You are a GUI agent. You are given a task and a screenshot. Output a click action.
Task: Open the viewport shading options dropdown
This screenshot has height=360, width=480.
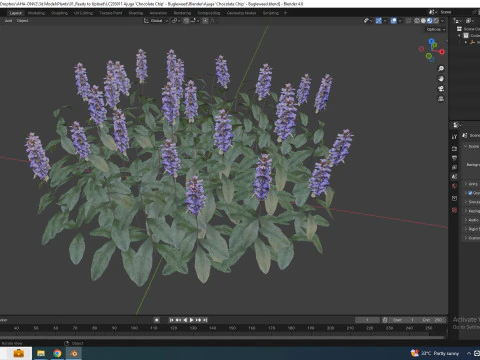(442, 21)
